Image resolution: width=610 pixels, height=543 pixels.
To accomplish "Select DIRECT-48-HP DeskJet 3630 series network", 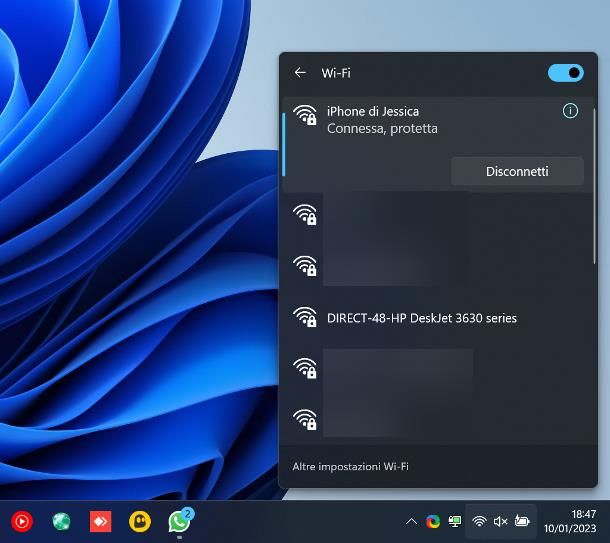I will 438,318.
